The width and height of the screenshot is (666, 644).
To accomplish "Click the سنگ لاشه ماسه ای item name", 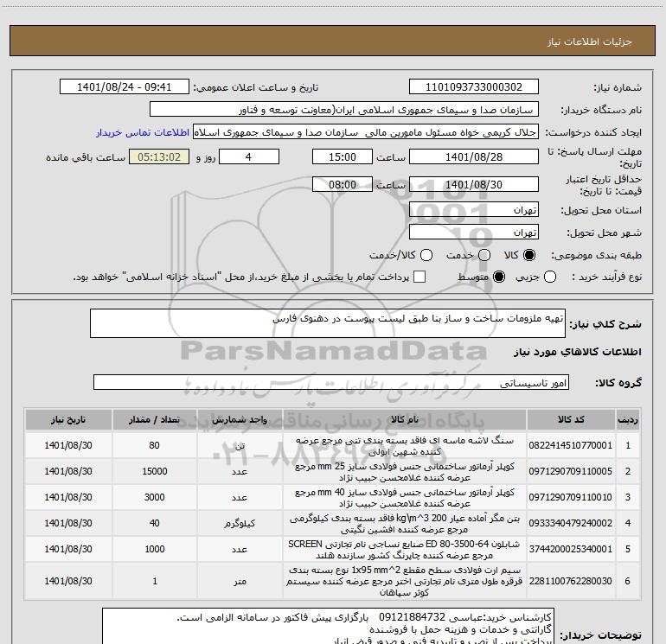I will 405,446.
